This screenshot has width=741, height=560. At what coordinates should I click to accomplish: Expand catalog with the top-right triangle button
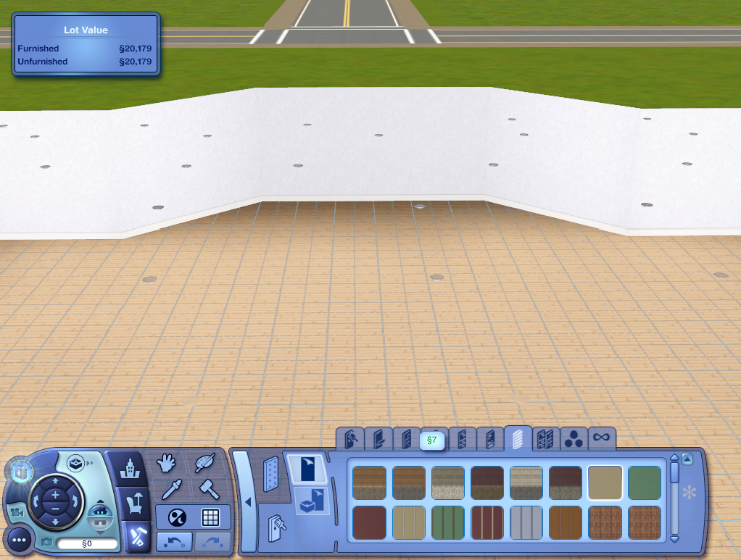tap(687, 459)
